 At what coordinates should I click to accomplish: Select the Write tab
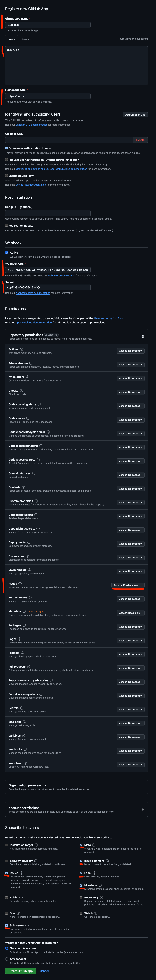point(12,39)
